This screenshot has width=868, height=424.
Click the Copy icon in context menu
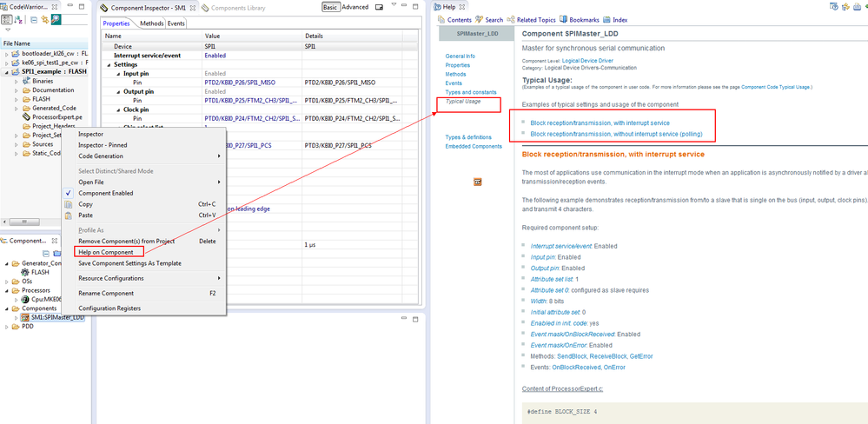[69, 204]
